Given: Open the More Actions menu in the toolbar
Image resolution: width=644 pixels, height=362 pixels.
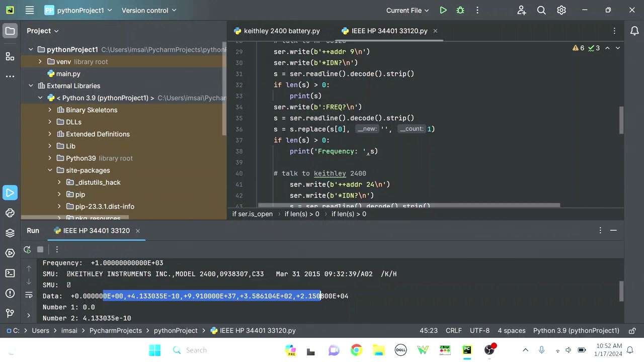Looking at the screenshot, I should (x=477, y=10).
